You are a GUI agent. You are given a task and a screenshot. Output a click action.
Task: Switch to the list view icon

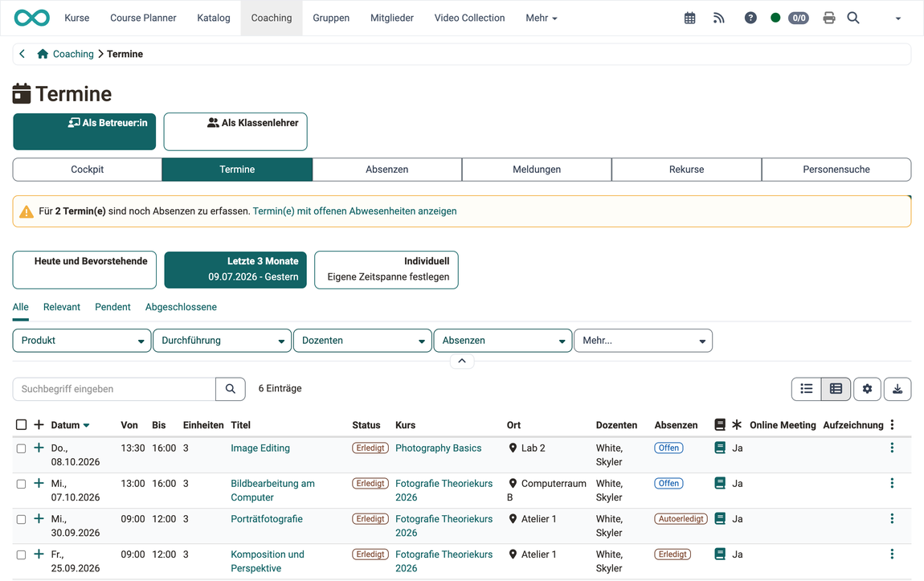pyautogui.click(x=806, y=389)
